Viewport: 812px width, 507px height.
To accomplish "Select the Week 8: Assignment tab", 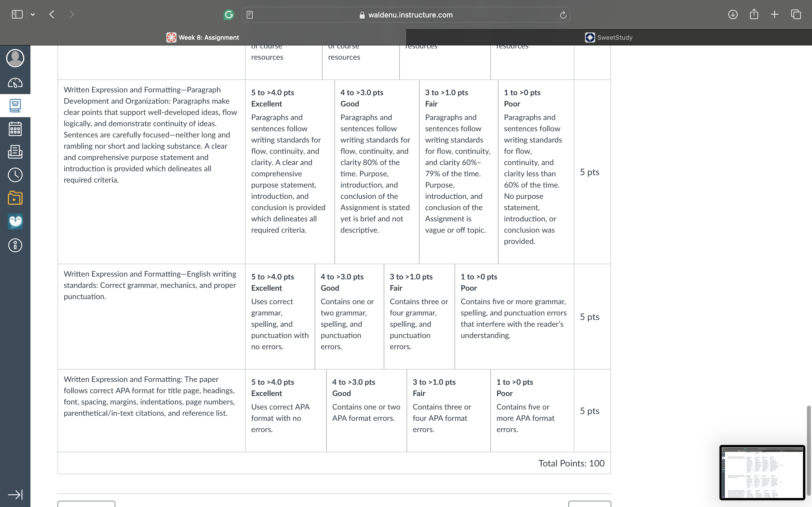I will pyautogui.click(x=203, y=37).
